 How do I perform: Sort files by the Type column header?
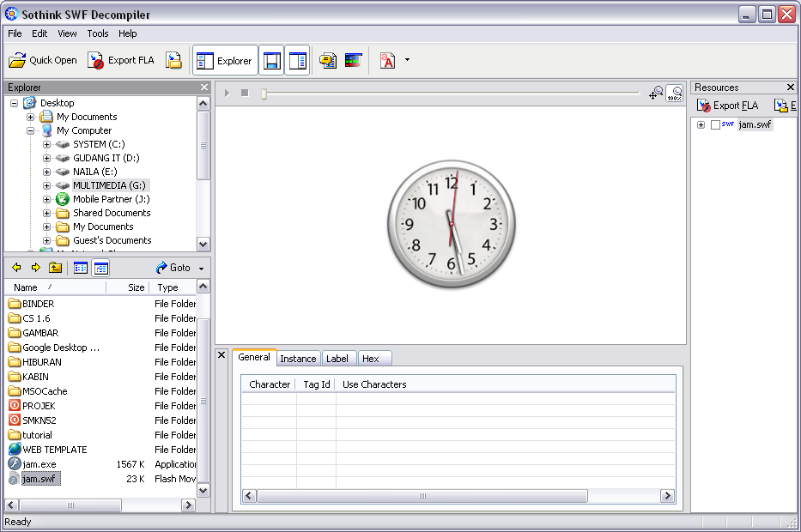173,287
